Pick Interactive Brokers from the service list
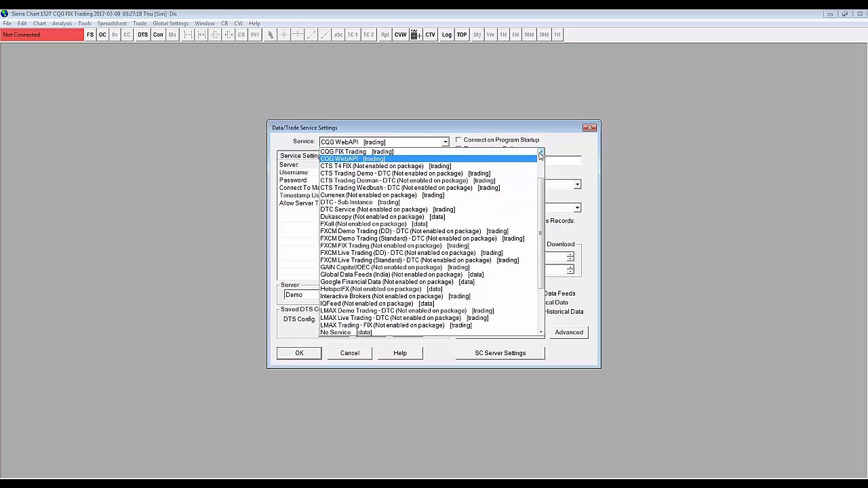Screen dimensions: 868x488 (x=429, y=296)
